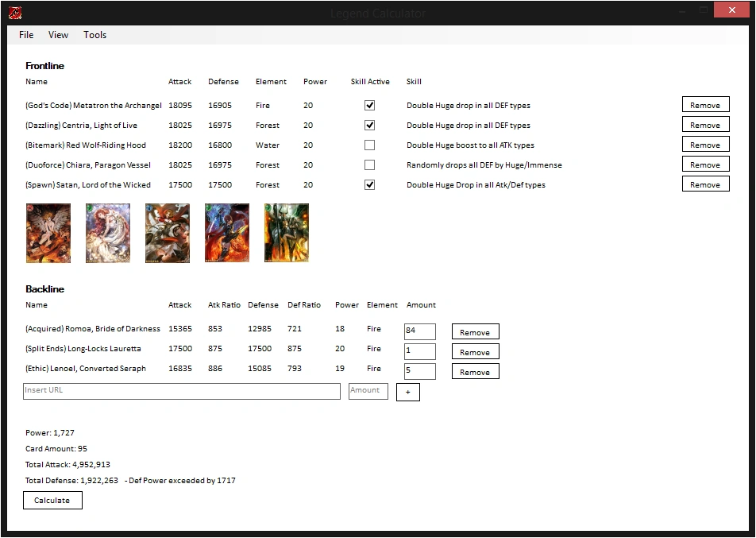Click the Legend Calculator app logo icon
The width and height of the screenshot is (756, 538).
[x=13, y=10]
